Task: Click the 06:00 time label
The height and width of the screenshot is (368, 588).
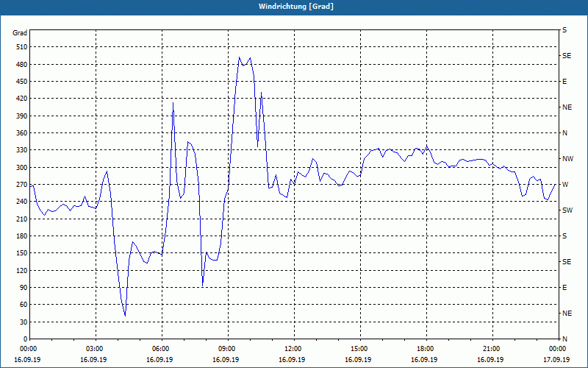Action: [159, 348]
